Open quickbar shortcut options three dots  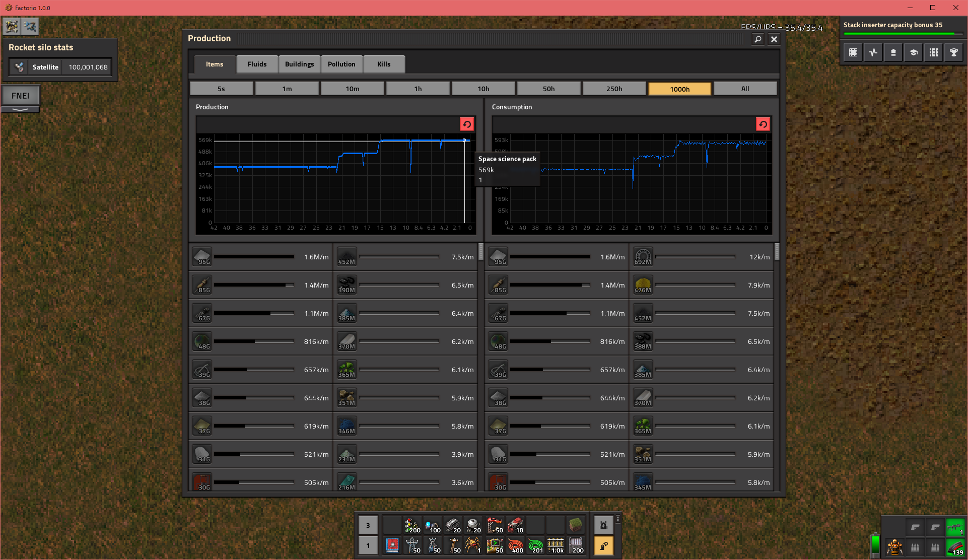click(618, 519)
